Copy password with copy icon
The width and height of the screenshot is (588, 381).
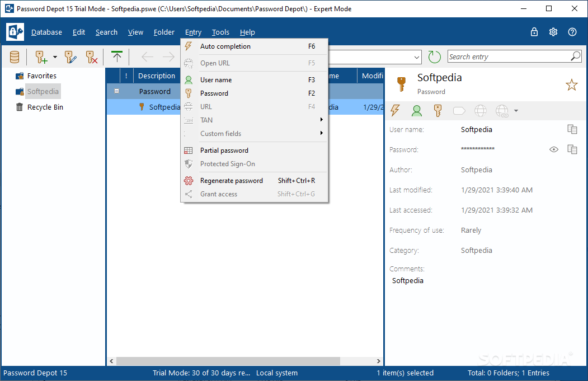tap(572, 149)
